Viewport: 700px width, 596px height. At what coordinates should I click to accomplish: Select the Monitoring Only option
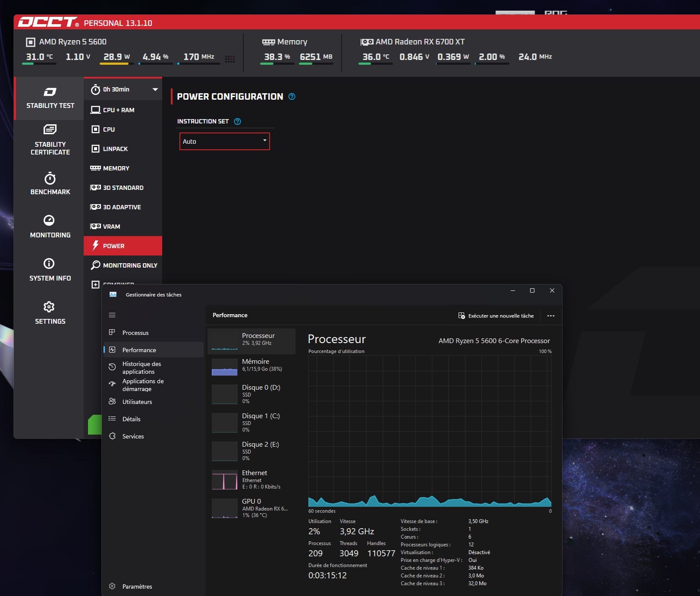(123, 265)
